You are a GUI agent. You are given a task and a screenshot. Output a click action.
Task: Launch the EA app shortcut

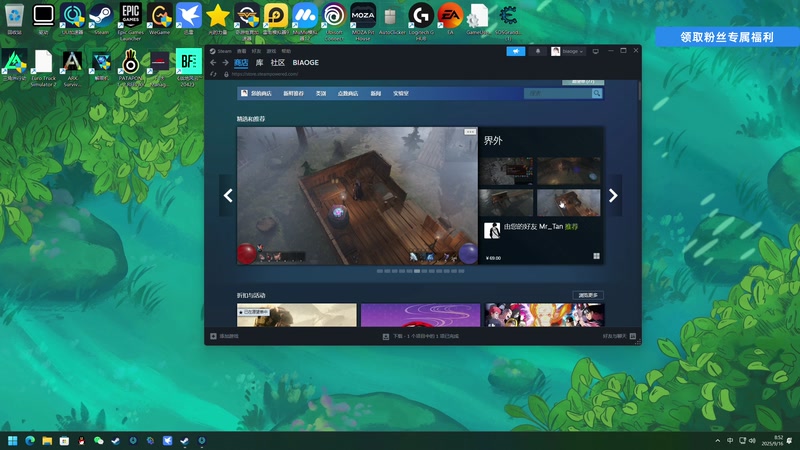[x=450, y=18]
